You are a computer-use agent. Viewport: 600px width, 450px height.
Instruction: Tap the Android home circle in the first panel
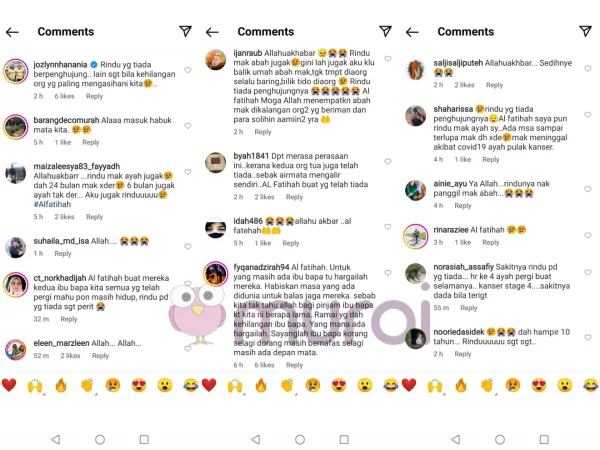click(100, 439)
